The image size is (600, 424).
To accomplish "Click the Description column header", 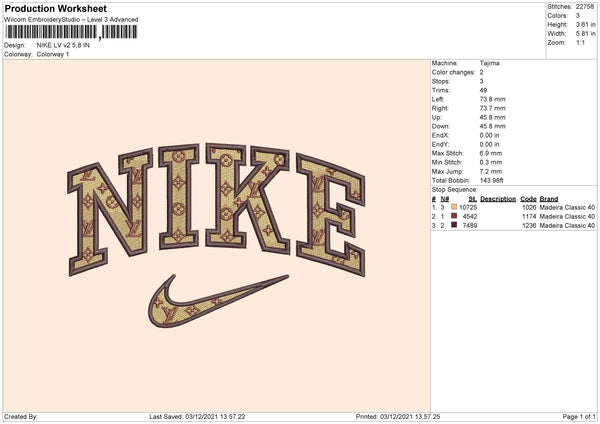I will click(x=498, y=199).
